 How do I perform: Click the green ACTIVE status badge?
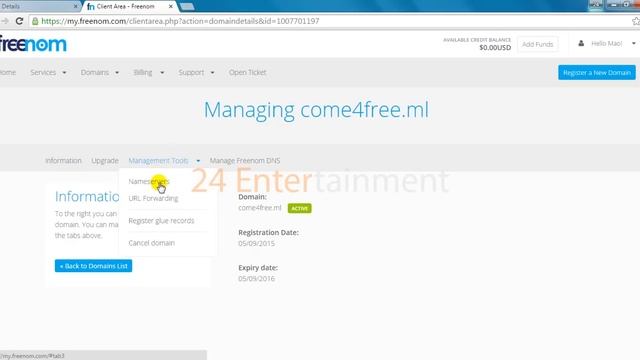point(300,208)
